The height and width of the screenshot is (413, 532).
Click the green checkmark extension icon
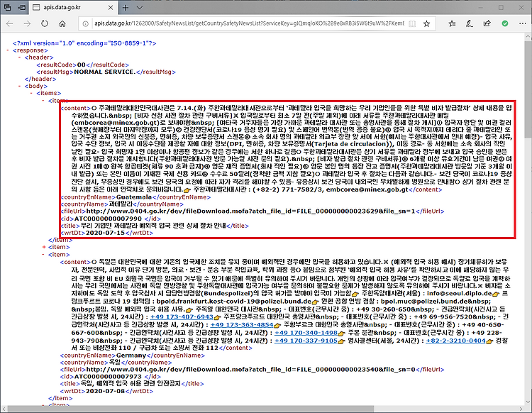pyautogui.click(x=505, y=23)
